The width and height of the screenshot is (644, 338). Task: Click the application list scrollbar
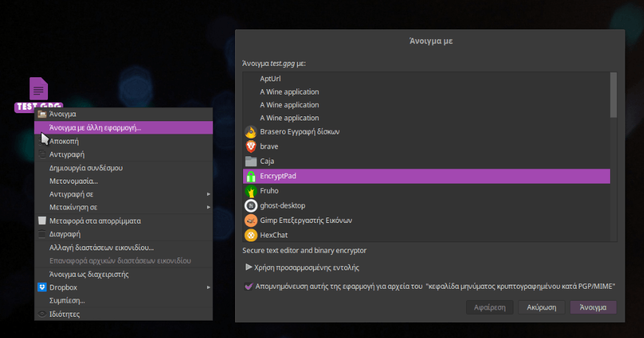point(613,95)
